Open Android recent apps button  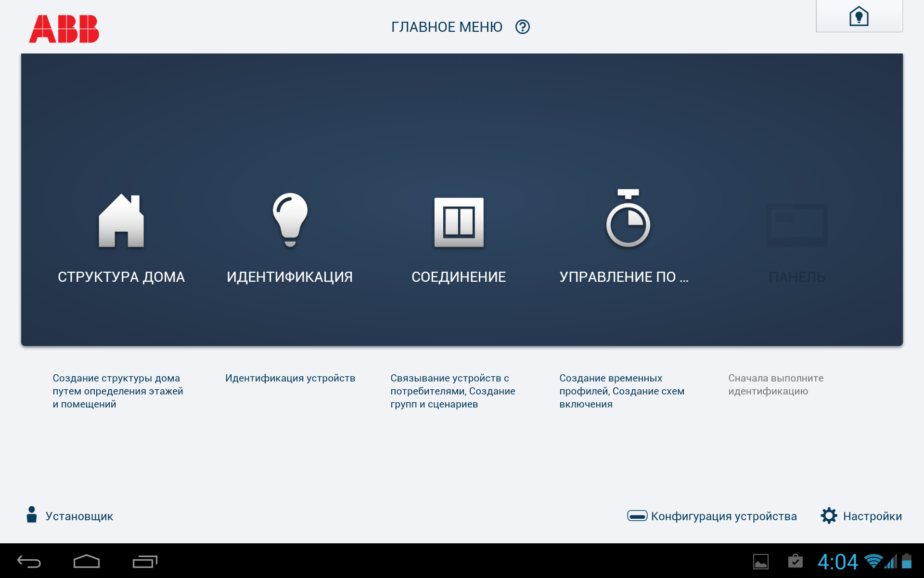click(x=145, y=562)
